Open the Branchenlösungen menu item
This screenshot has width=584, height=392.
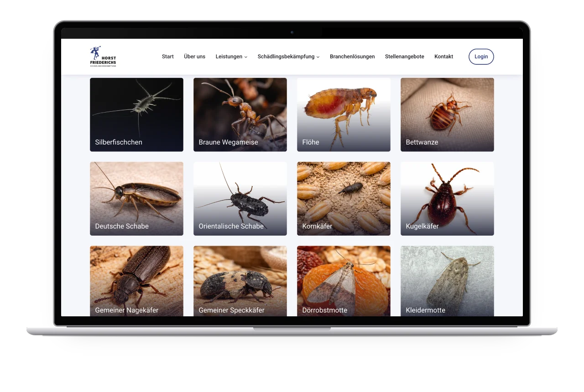click(352, 57)
